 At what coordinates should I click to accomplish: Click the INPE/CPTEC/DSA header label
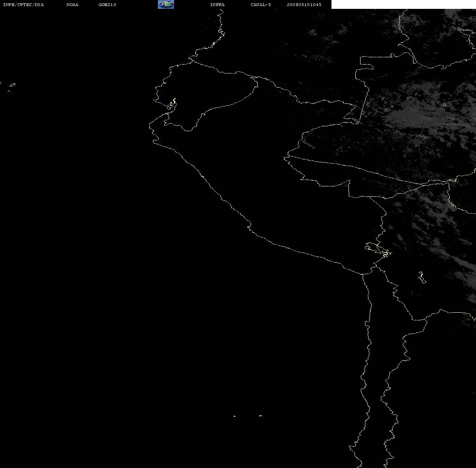[x=23, y=4]
